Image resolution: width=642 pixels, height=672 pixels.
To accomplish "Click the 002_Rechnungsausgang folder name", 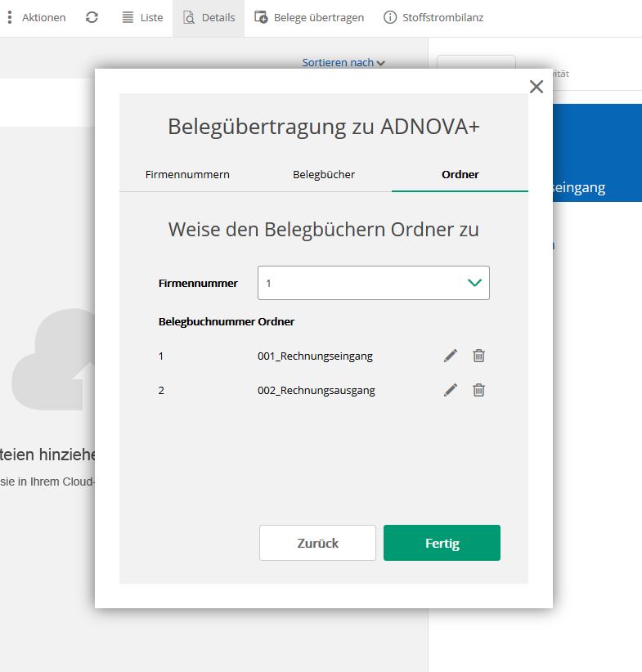I will 317,391.
